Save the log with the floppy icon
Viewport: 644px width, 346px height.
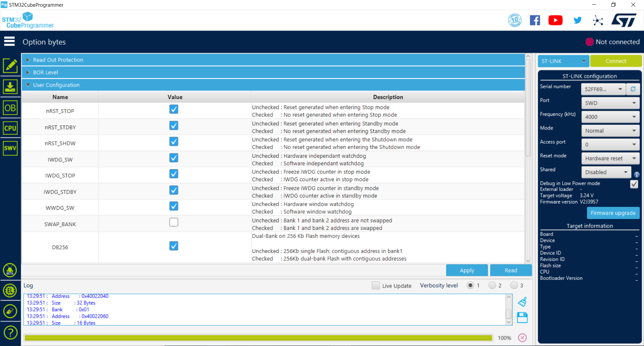[x=522, y=317]
